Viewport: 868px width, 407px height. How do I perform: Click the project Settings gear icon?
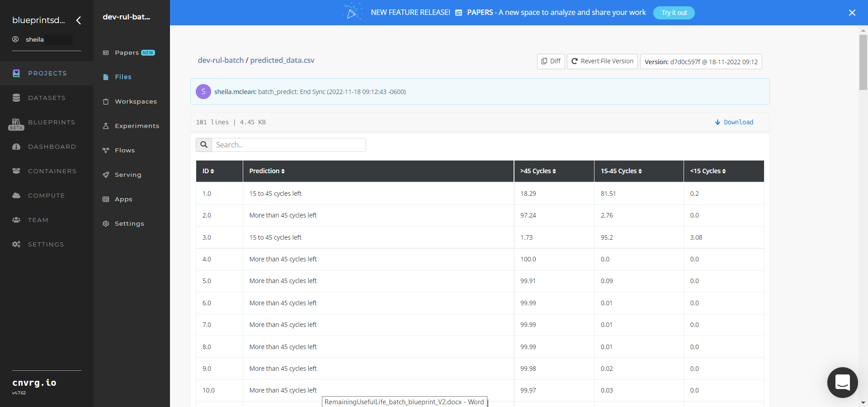[106, 224]
